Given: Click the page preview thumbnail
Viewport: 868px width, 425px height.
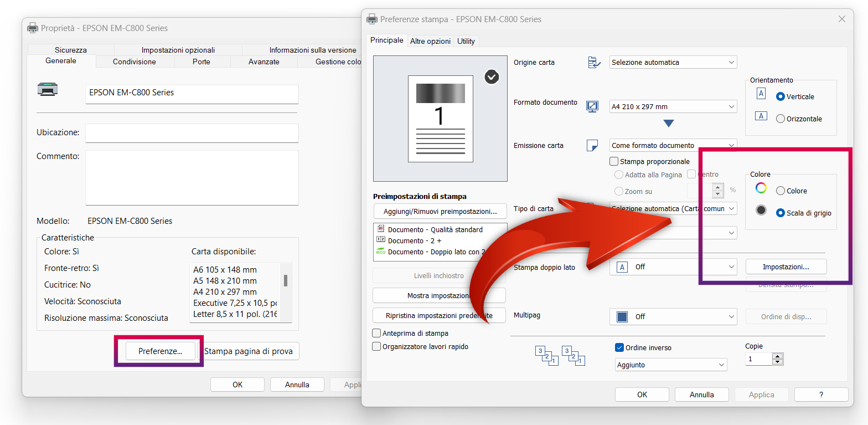Looking at the screenshot, I should click(x=441, y=119).
